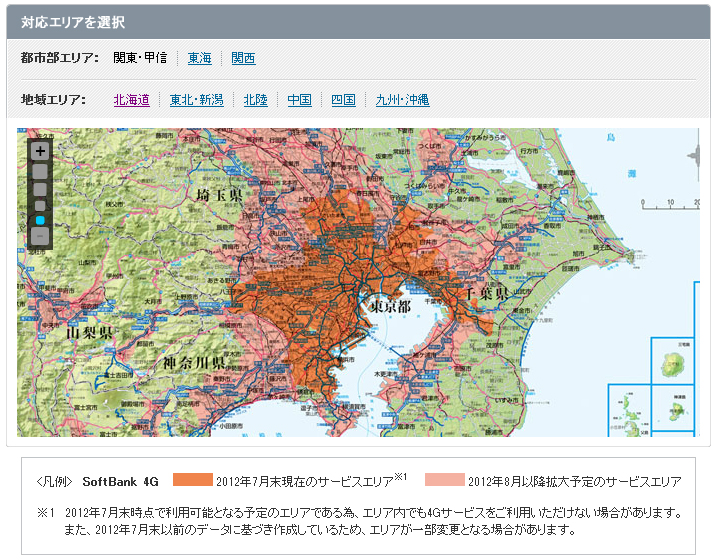Select the 関東・甲信 urban area

140,58
